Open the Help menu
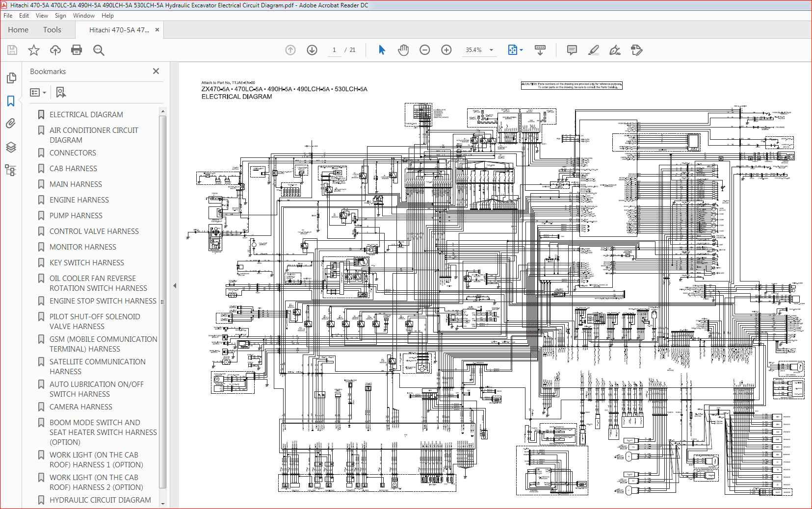The height and width of the screenshot is (509, 812). (107, 16)
